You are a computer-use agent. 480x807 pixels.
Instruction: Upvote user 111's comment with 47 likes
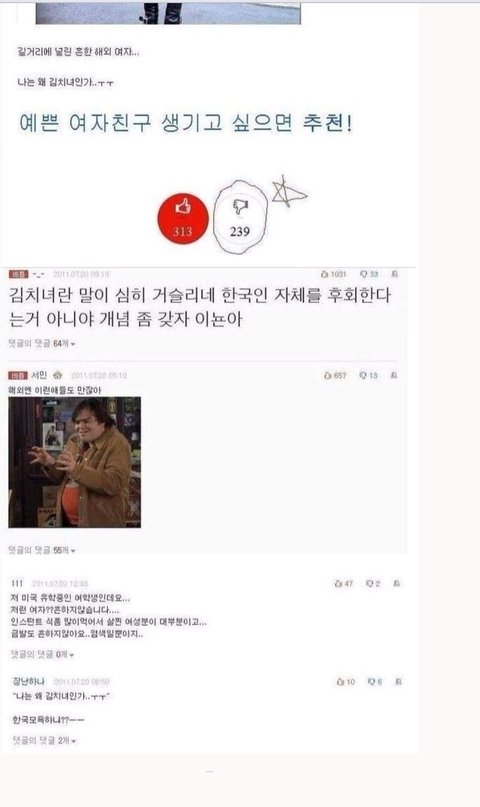coord(344,584)
